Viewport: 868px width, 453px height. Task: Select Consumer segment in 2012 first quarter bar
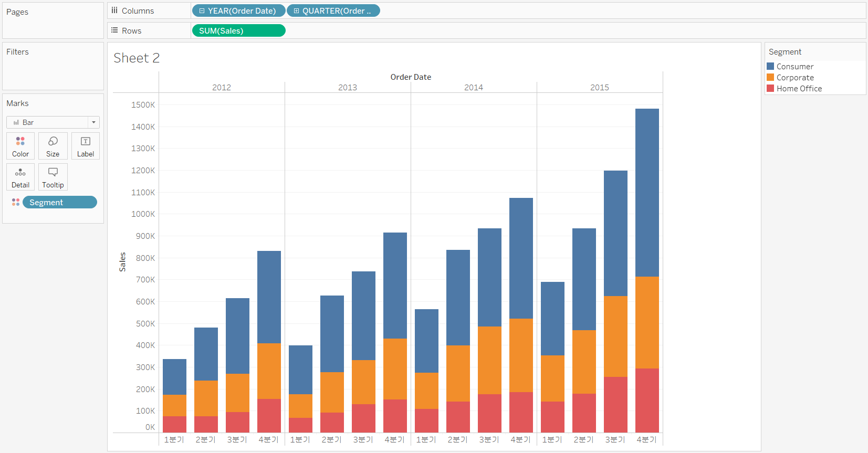click(174, 377)
